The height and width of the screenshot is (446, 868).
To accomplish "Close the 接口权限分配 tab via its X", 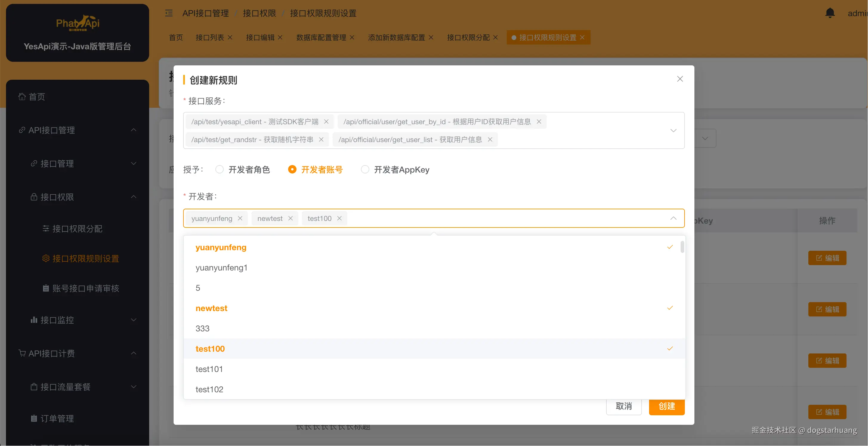I will (x=495, y=37).
